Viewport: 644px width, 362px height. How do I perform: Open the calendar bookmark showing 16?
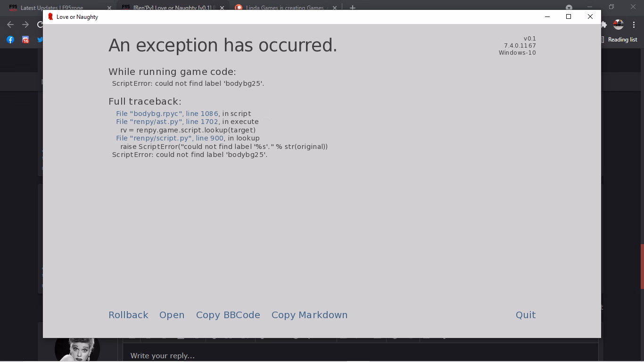coord(25,40)
